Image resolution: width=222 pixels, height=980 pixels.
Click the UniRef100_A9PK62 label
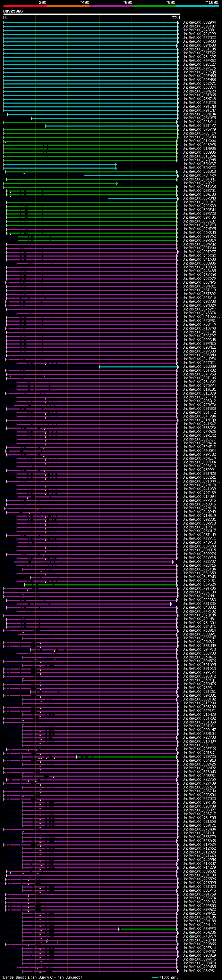pos(199,61)
